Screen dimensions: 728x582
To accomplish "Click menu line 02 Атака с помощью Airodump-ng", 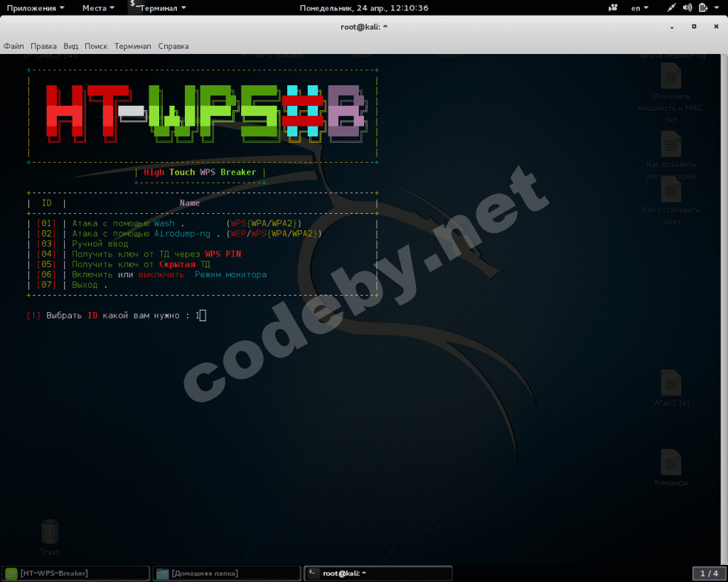I will pyautogui.click(x=179, y=234).
